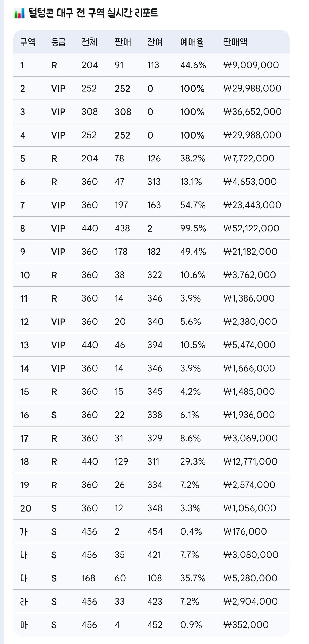Click the ₩352,000 sales amount cell
The height and width of the screenshot is (644, 309).
(x=246, y=625)
